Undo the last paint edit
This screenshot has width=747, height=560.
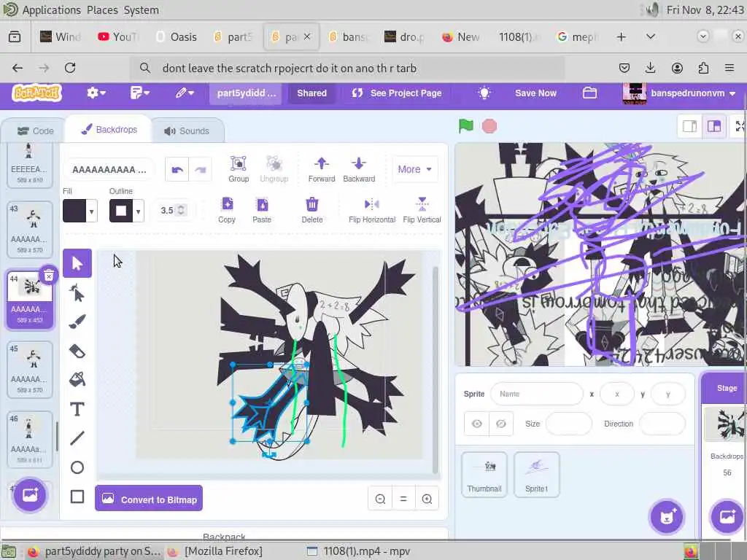click(177, 169)
